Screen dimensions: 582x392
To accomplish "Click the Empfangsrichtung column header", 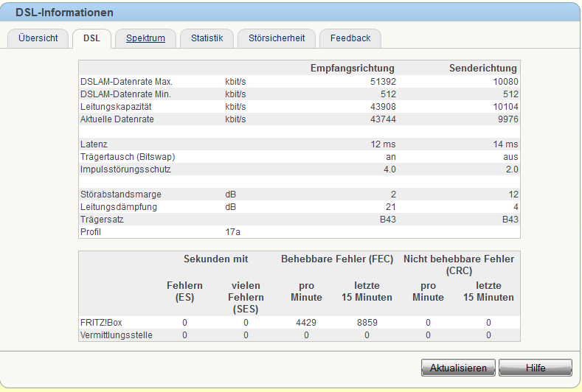I will 353,69.
